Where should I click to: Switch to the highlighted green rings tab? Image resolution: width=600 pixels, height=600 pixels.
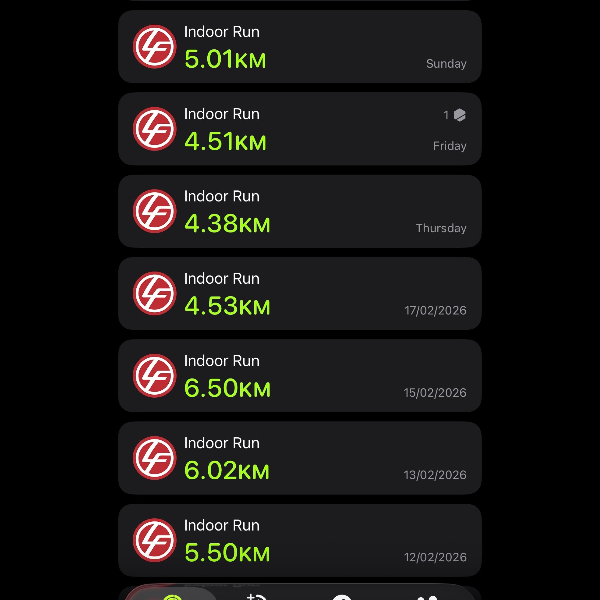point(171,595)
